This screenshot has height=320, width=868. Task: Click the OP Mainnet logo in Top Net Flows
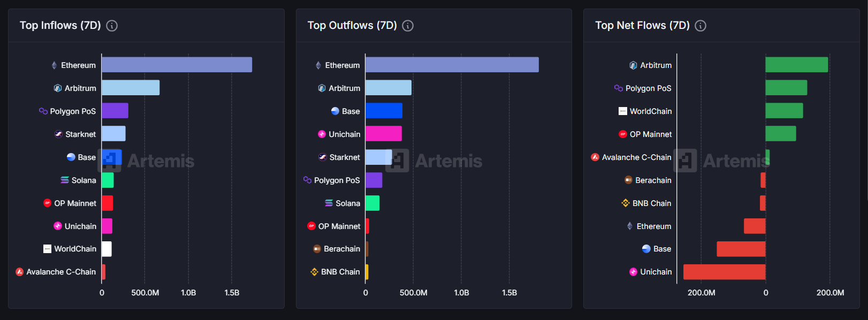pyautogui.click(x=623, y=134)
